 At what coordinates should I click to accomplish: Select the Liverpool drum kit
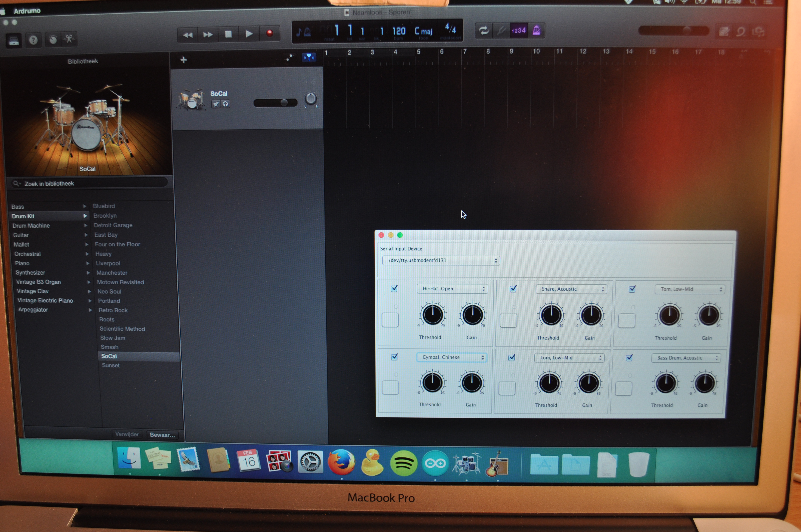tap(108, 263)
